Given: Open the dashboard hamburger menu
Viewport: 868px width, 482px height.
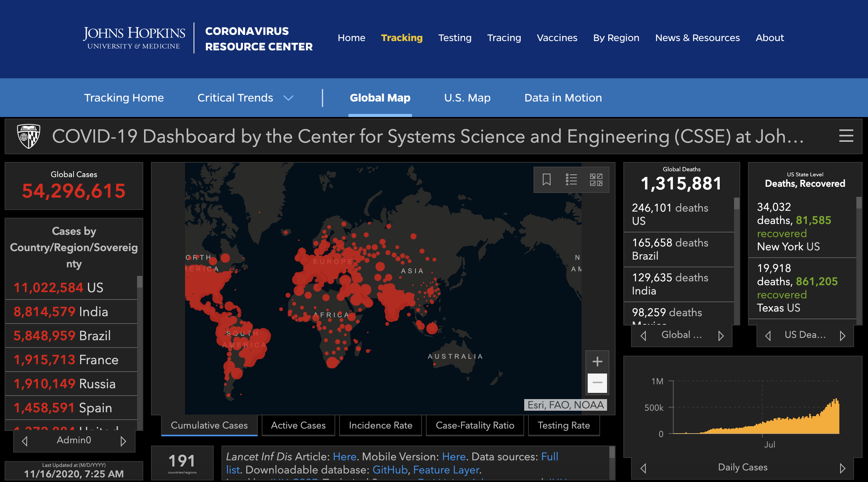Looking at the screenshot, I should pos(846,136).
